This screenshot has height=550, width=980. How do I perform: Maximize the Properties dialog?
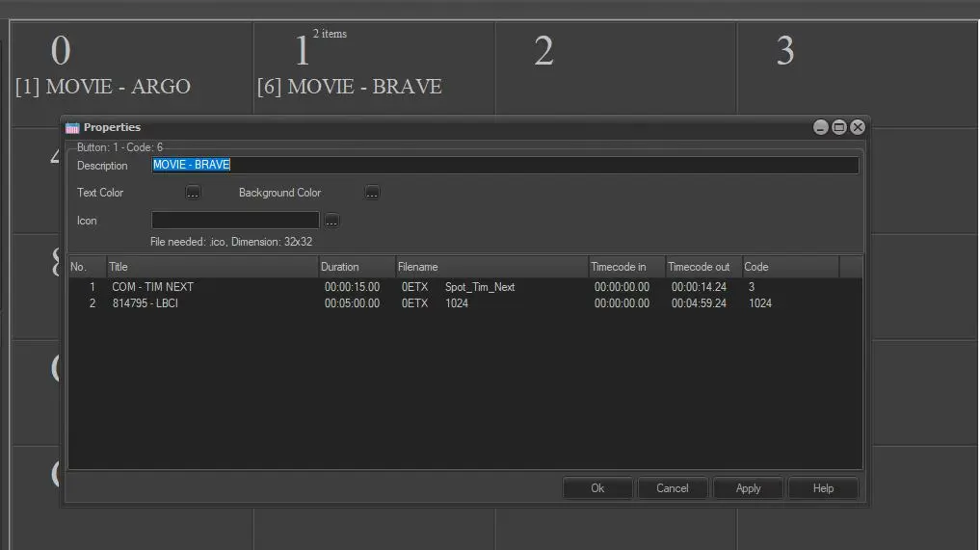coord(839,127)
